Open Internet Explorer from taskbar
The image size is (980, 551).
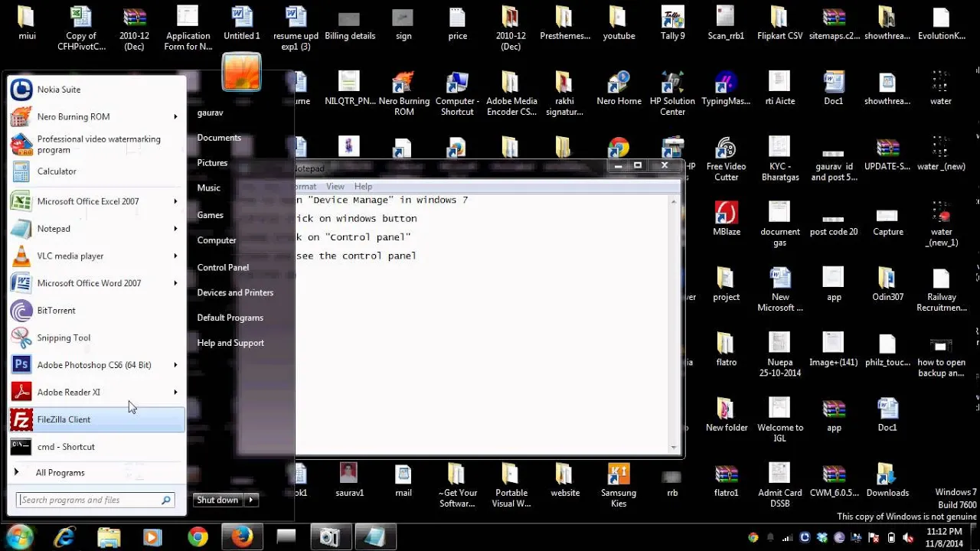coord(64,537)
